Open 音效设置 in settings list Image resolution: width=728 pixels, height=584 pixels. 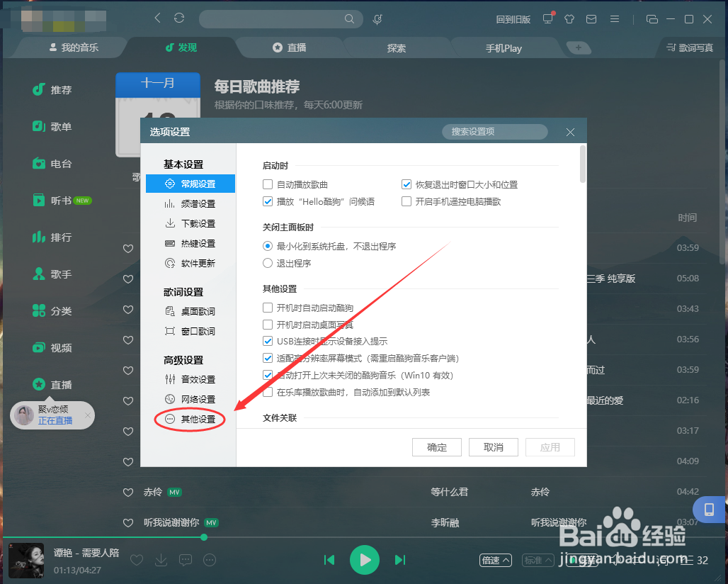coord(190,380)
